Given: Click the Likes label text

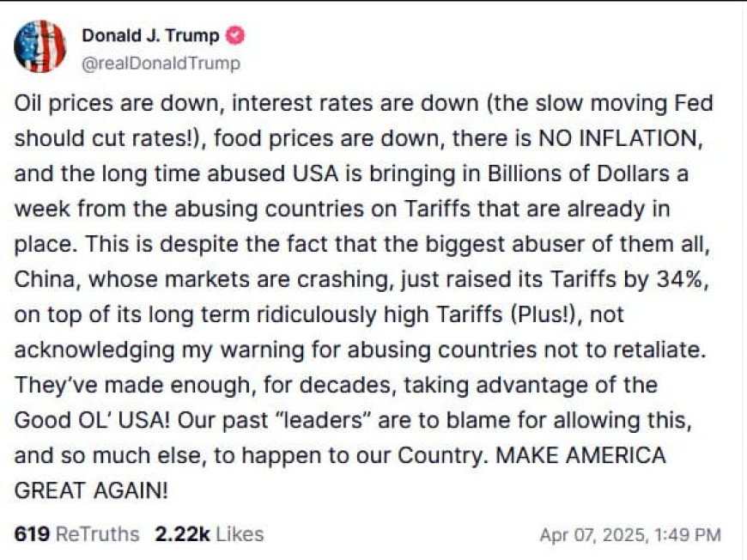Looking at the screenshot, I should 240,533.
